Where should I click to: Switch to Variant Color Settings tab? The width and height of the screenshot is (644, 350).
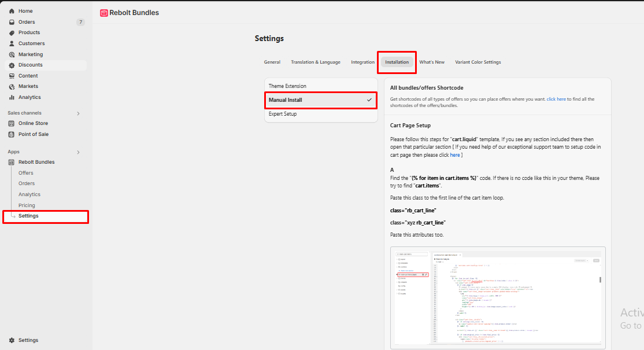(478, 62)
